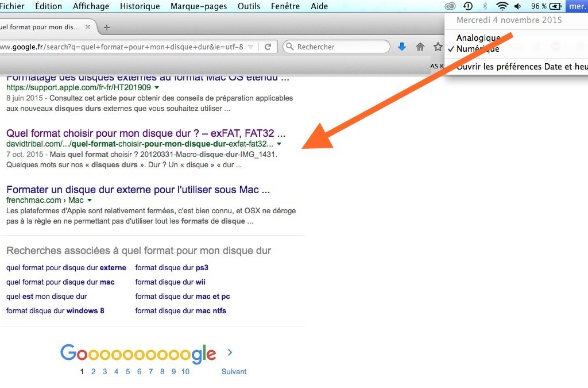Bookmark this page with star icon
Screen dimensions: 588x388
click(x=438, y=47)
